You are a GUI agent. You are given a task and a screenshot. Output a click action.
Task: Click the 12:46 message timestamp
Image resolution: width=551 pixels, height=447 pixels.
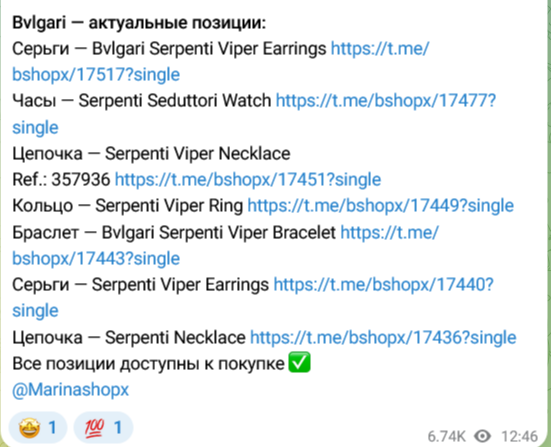coord(519,436)
